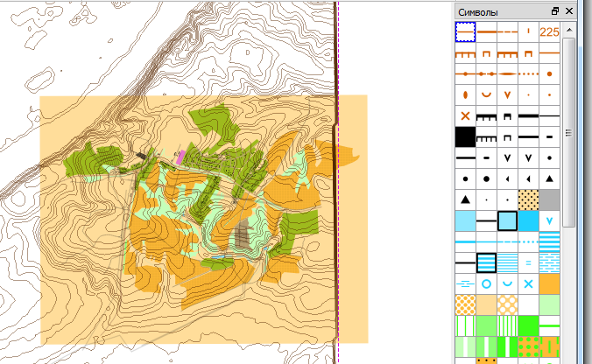Choose the orange area with green dots symbol
Viewport: 592px width, 364px height.
coord(528,346)
